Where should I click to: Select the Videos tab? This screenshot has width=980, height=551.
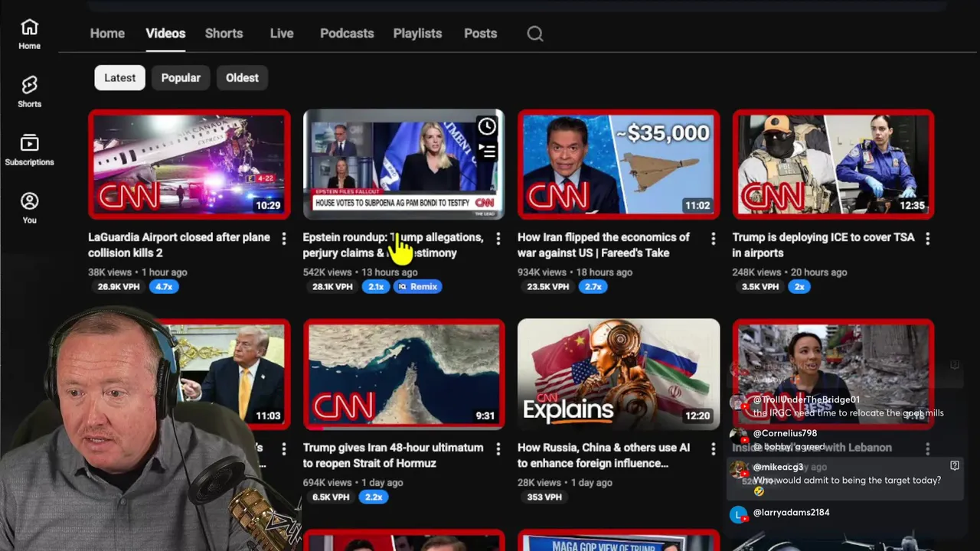tap(165, 34)
